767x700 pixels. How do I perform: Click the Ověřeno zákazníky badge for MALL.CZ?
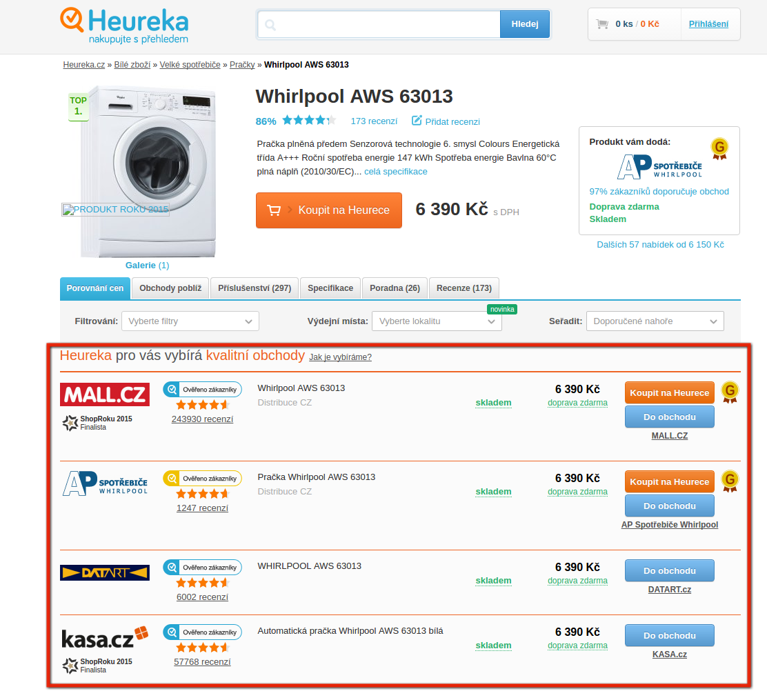(203, 390)
